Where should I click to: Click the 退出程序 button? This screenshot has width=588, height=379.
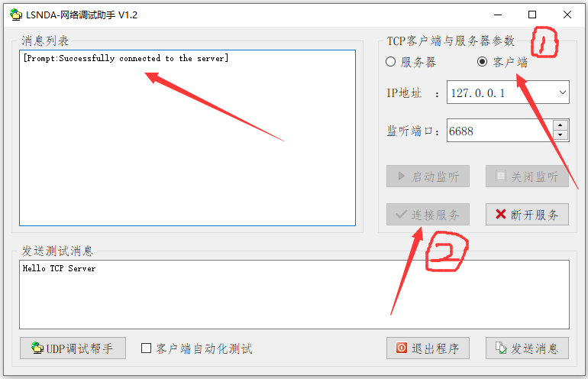pyautogui.click(x=428, y=348)
